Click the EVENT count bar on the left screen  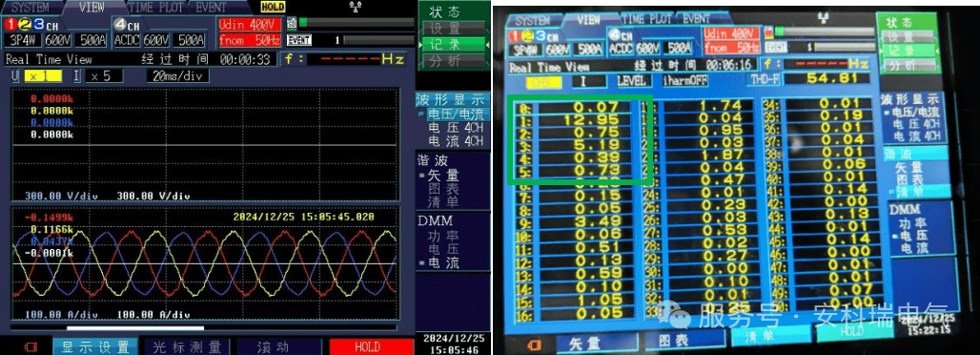point(378,40)
